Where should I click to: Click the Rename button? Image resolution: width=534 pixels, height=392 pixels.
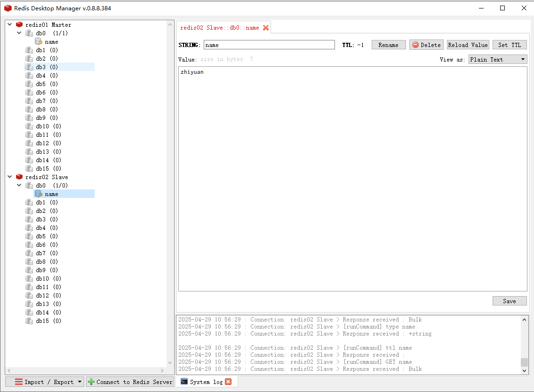click(x=389, y=45)
